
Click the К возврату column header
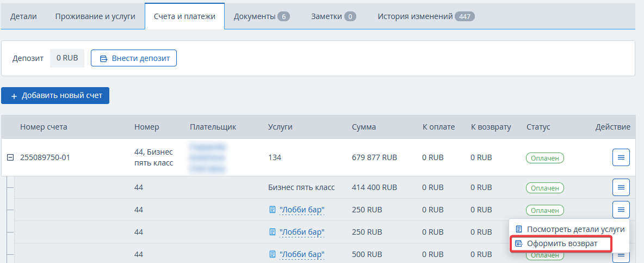[491, 127]
